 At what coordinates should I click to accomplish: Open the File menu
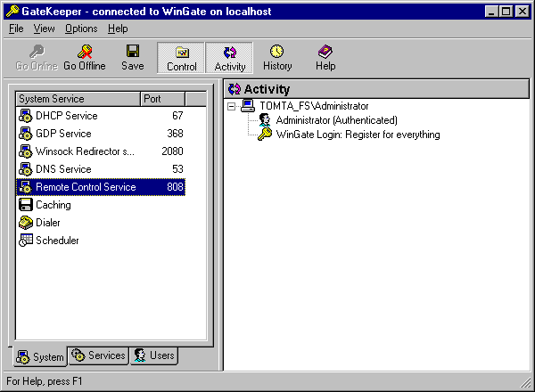tap(16, 29)
